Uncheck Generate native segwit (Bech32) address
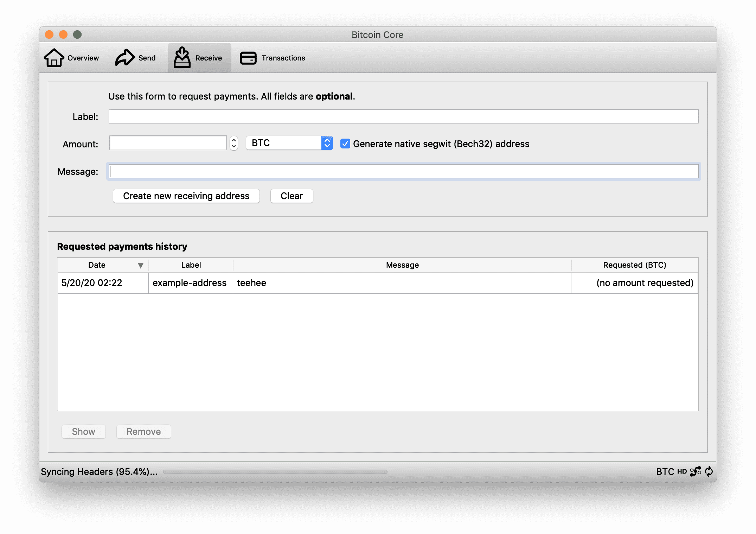 pos(345,144)
